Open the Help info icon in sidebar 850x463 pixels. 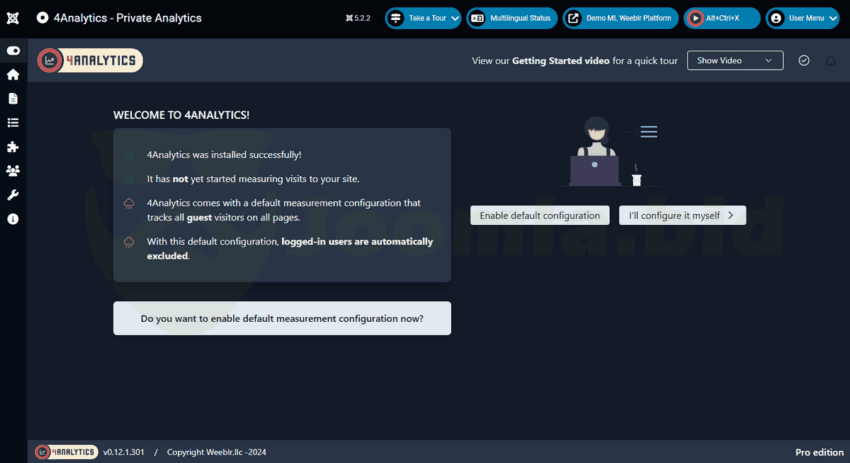point(13,219)
